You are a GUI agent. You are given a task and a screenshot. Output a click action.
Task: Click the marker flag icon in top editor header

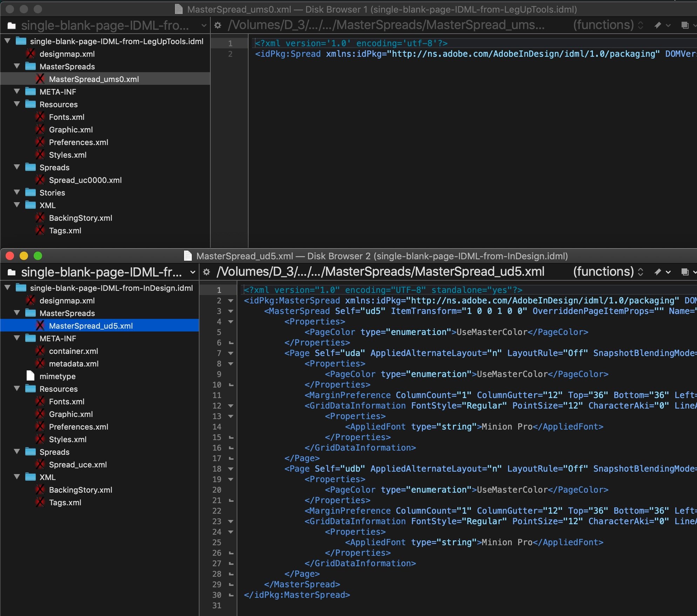(x=658, y=25)
